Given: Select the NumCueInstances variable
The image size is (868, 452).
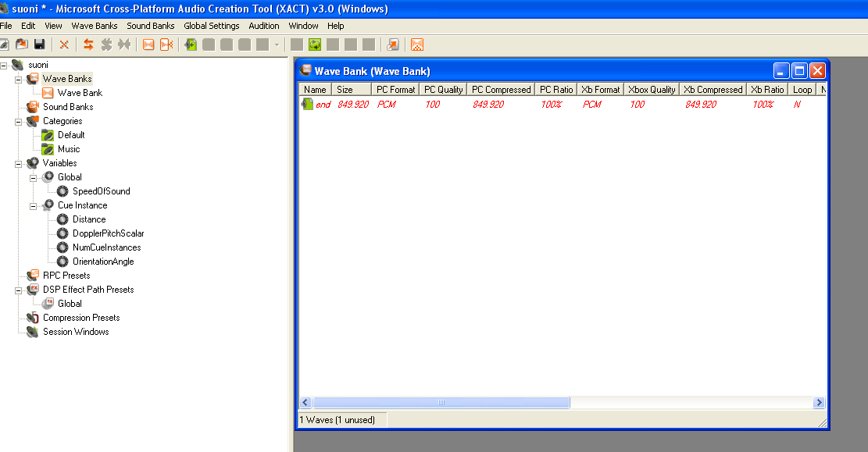Looking at the screenshot, I should point(107,247).
